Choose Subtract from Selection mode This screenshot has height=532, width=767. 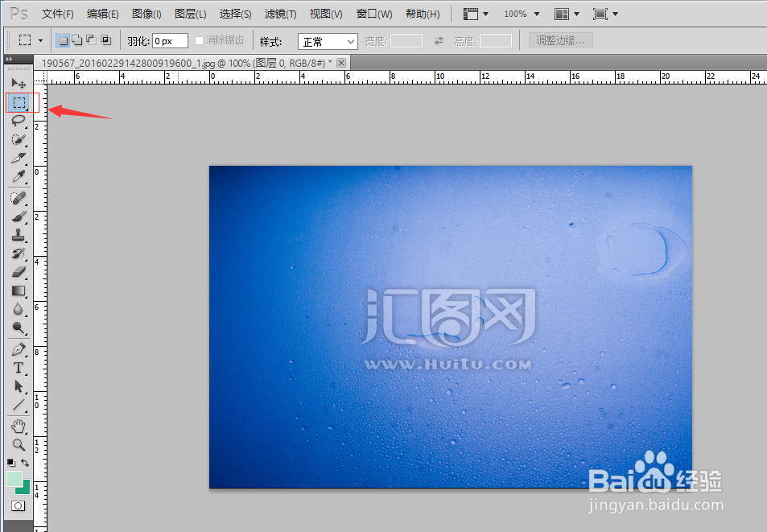(91, 40)
